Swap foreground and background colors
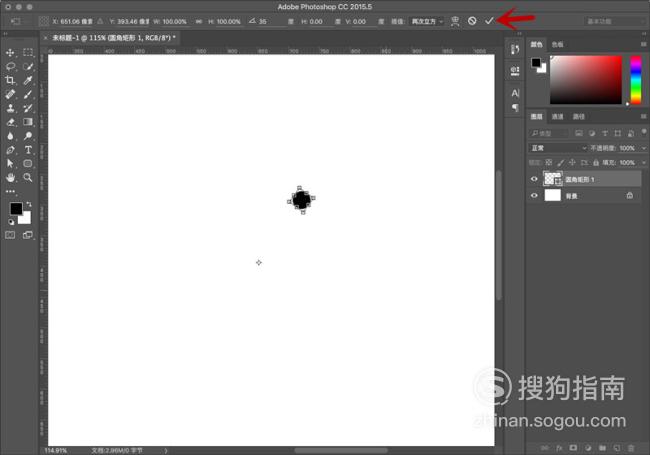650x455 pixels. tap(29, 204)
